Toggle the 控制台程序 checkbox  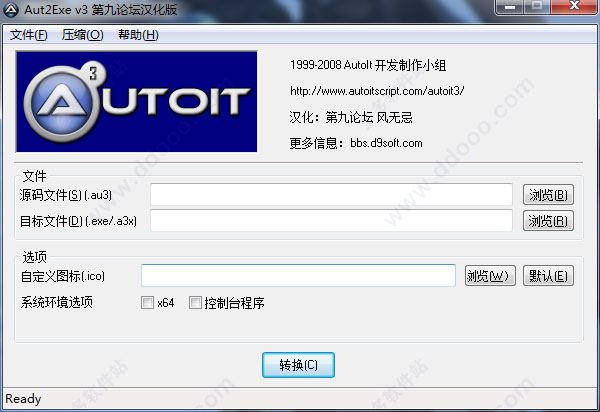click(x=195, y=303)
